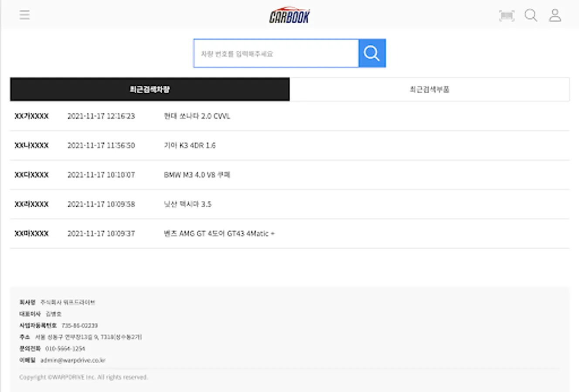The image size is (579, 392).
Task: Click the header magnifier search icon
Action: pos(531,15)
